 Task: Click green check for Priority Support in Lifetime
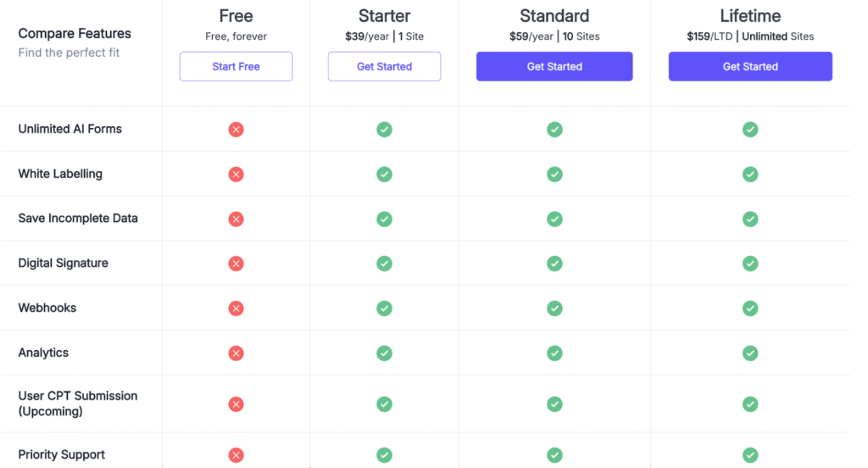pos(750,455)
